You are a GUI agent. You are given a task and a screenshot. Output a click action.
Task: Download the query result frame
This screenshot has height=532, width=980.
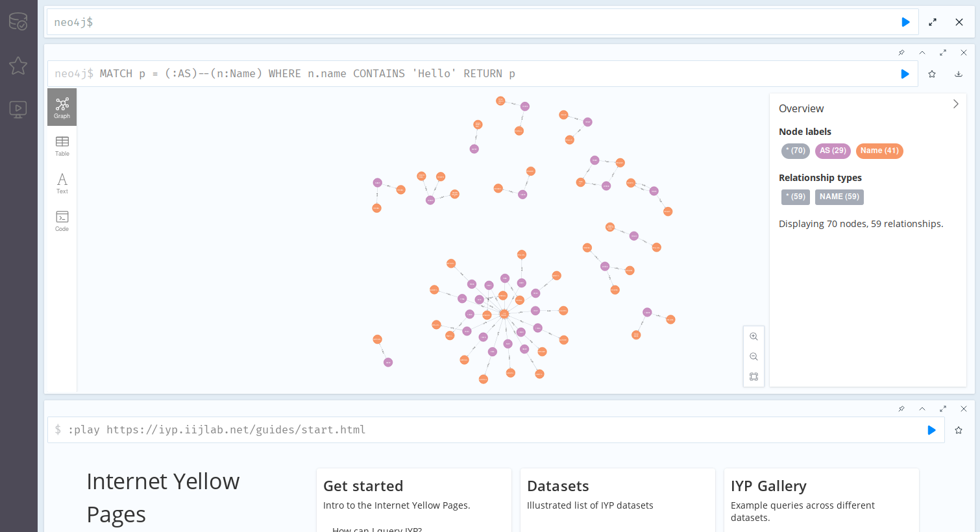(959, 73)
